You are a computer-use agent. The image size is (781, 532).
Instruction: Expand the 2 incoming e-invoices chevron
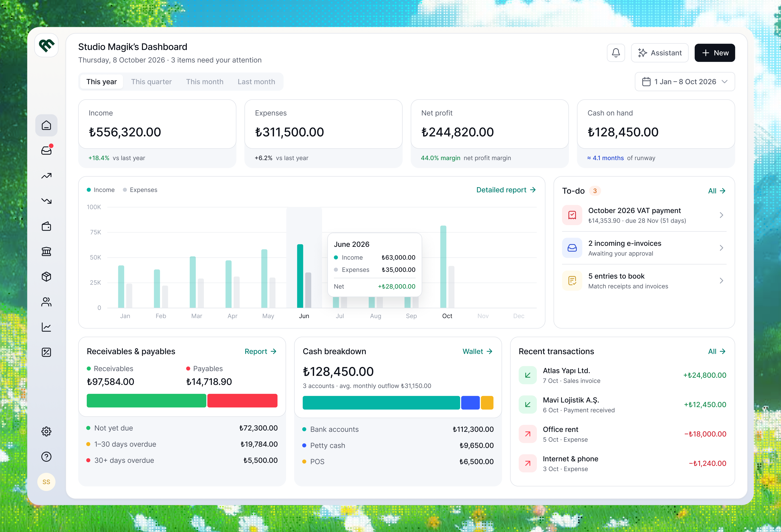pos(721,248)
